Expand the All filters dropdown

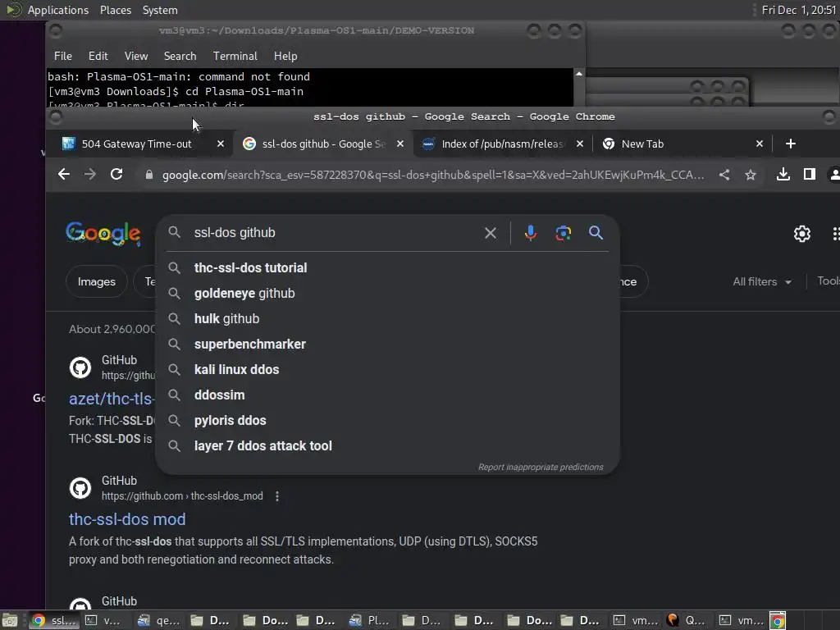point(762,282)
